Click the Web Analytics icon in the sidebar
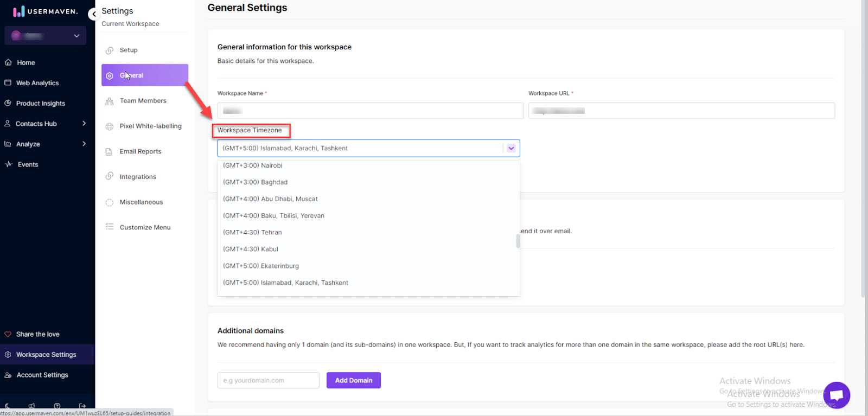The height and width of the screenshot is (416, 868). point(8,83)
